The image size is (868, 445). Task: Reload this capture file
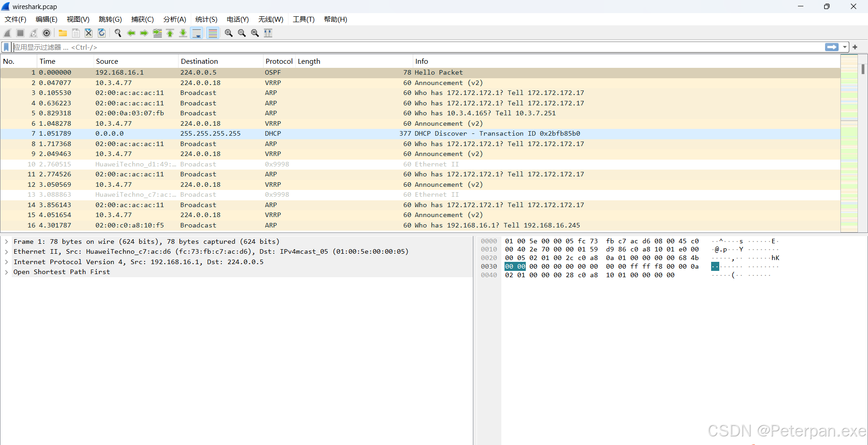pos(102,33)
